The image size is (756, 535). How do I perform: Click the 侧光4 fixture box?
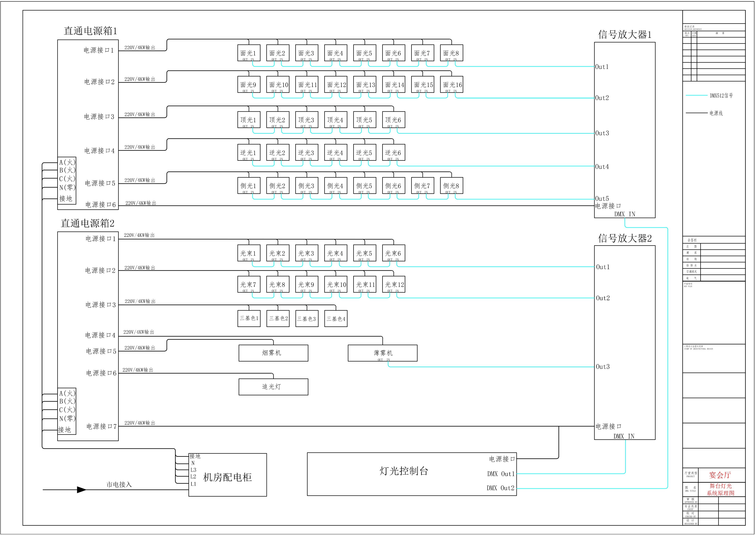tap(336, 186)
